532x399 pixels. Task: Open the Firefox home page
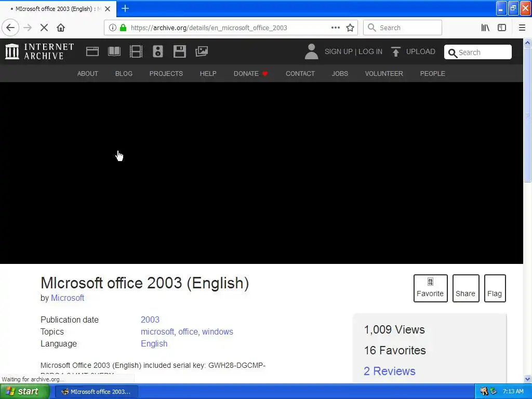coord(61,28)
